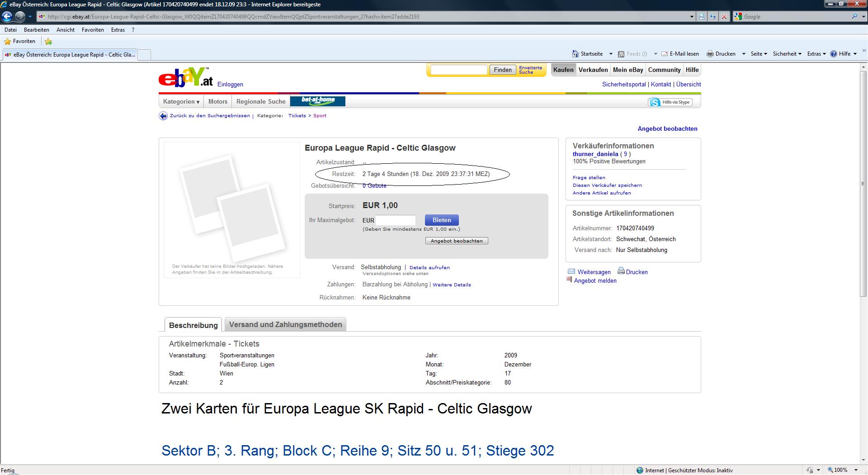Click the bet-at-home banner

[x=317, y=101]
